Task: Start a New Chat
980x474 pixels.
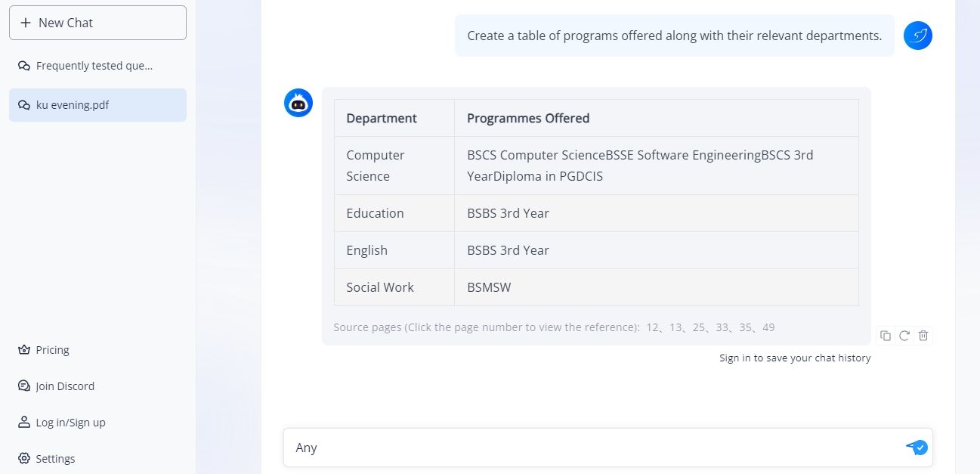Action: tap(97, 23)
